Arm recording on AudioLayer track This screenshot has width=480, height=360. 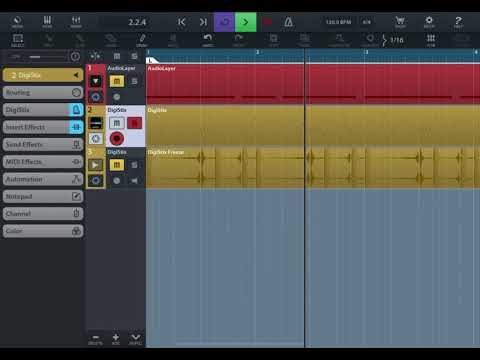click(116, 97)
